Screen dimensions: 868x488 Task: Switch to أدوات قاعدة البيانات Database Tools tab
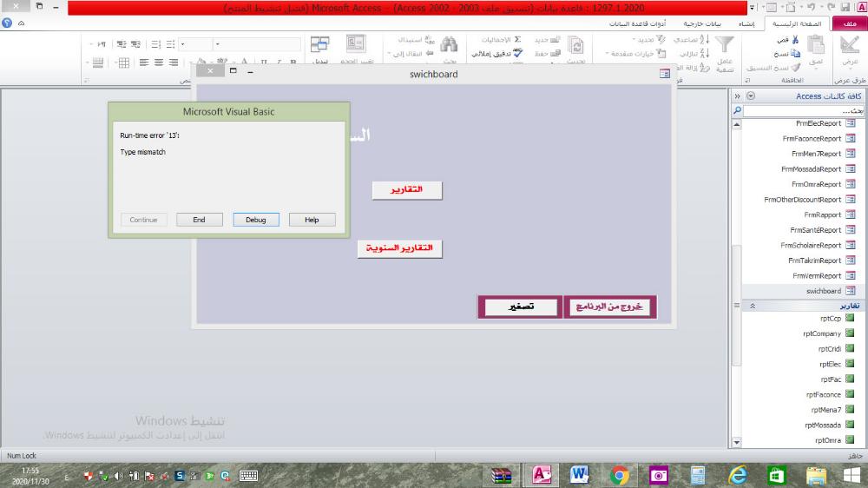click(637, 23)
